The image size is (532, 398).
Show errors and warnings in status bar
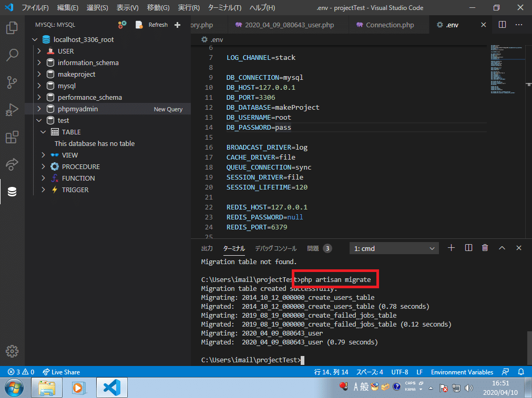21,372
